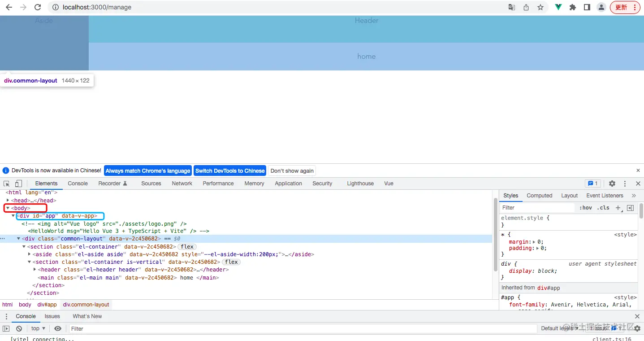
Task: Toggle the .cls element classes button
Action: pyautogui.click(x=604, y=208)
